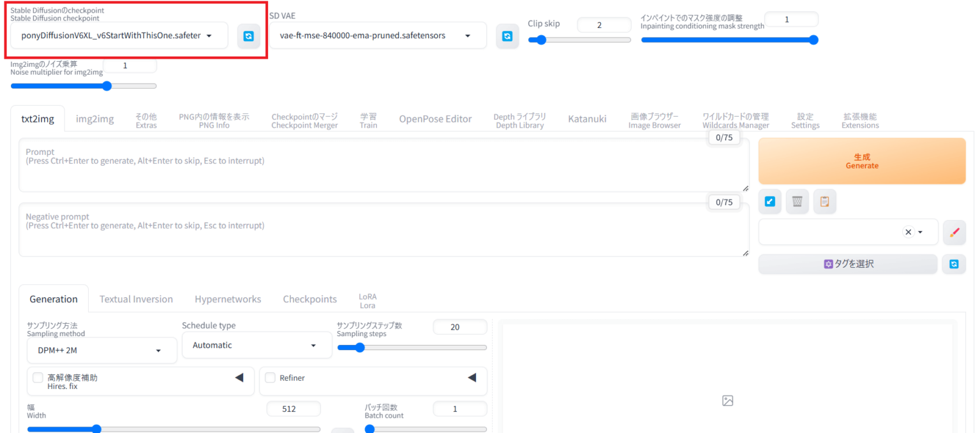The image size is (980, 433).
Task: Refresh the SD VAE model list
Action: (x=507, y=36)
